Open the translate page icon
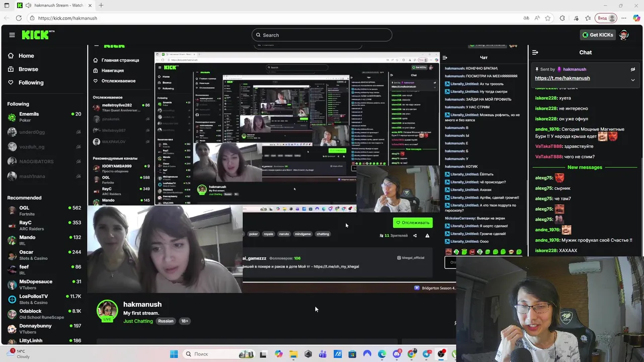This screenshot has width=644, height=362. click(x=526, y=18)
